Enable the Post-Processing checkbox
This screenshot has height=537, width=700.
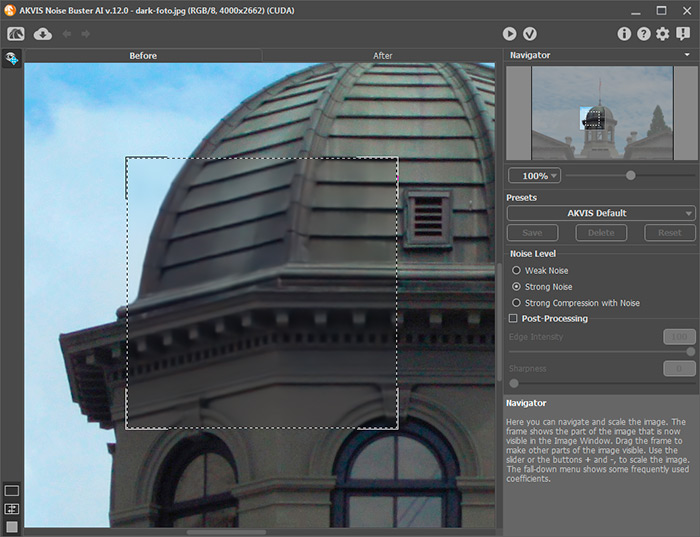pos(513,318)
